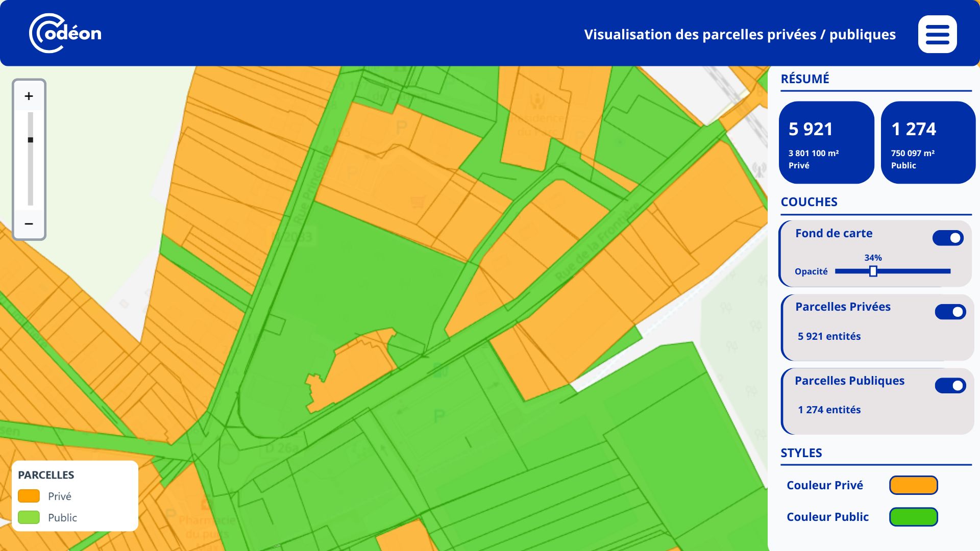Click the Public green legend swatch
The image size is (980, 551).
point(29,517)
